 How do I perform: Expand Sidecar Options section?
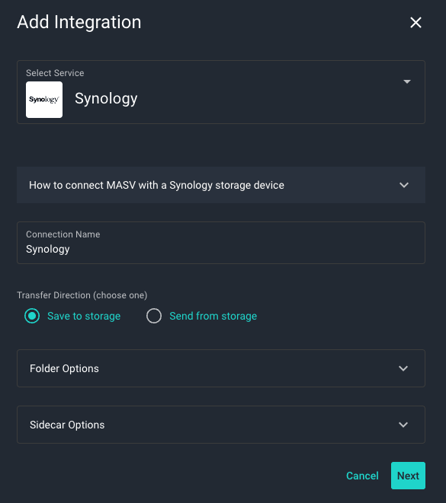coord(221,425)
